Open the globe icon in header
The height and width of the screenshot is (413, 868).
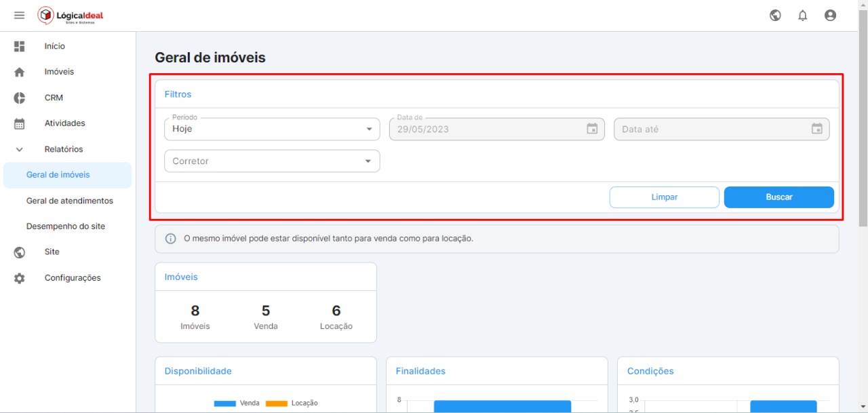[x=775, y=16]
